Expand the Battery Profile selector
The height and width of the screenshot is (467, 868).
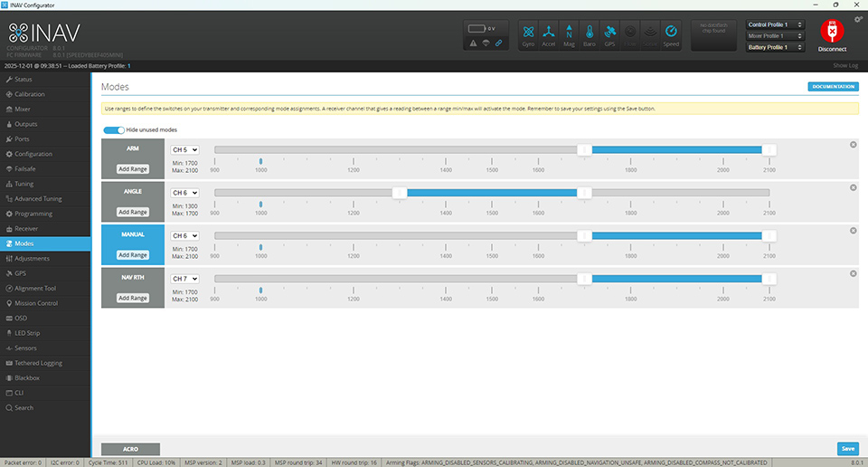coord(775,47)
